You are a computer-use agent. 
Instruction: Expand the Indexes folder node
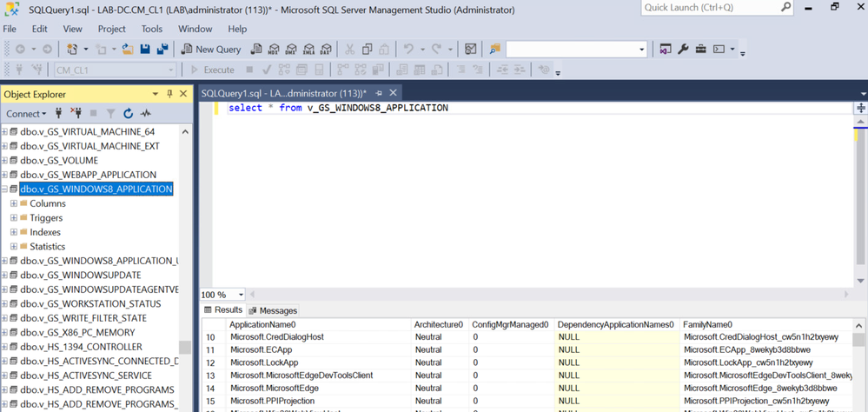coord(14,232)
